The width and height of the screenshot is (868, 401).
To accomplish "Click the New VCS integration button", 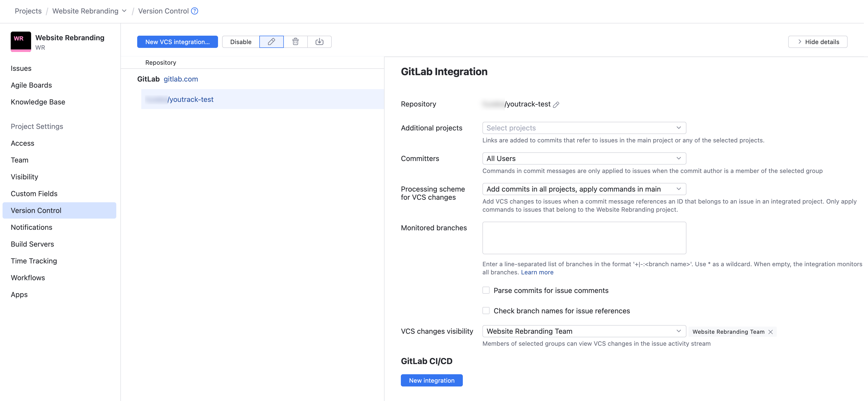I will [x=177, y=42].
